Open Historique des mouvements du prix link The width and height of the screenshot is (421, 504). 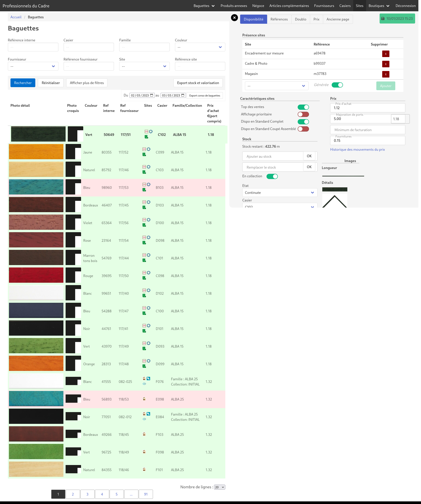tap(357, 149)
